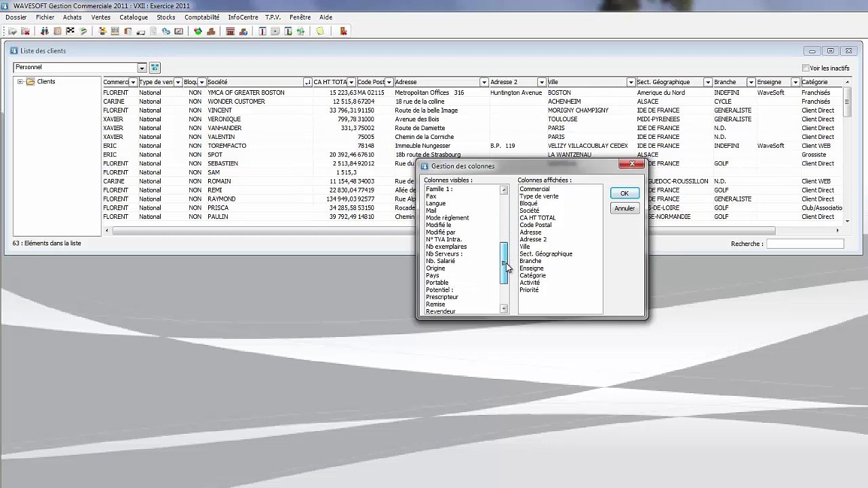Click the delivery truck toolbar icon
This screenshot has height=488, width=868.
coord(140,31)
